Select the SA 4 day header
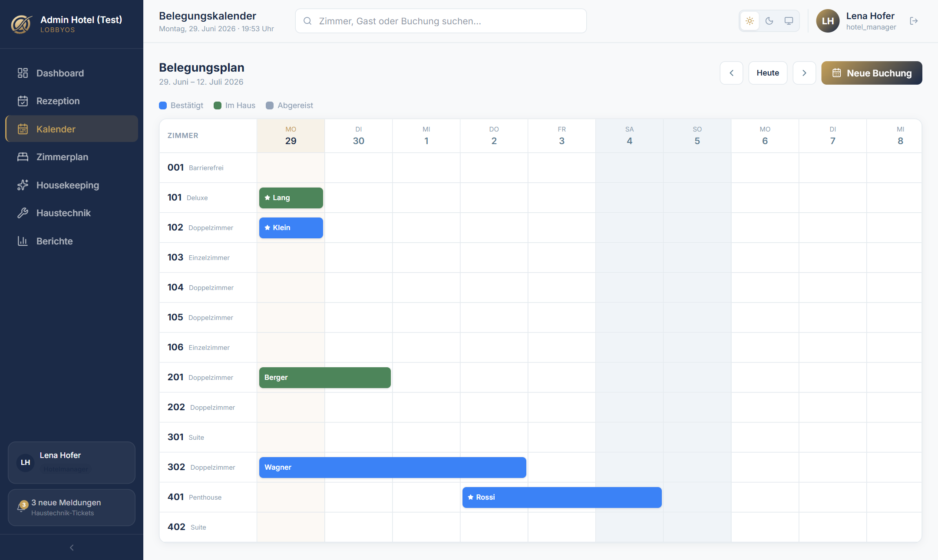This screenshot has width=938, height=560. pos(630,136)
